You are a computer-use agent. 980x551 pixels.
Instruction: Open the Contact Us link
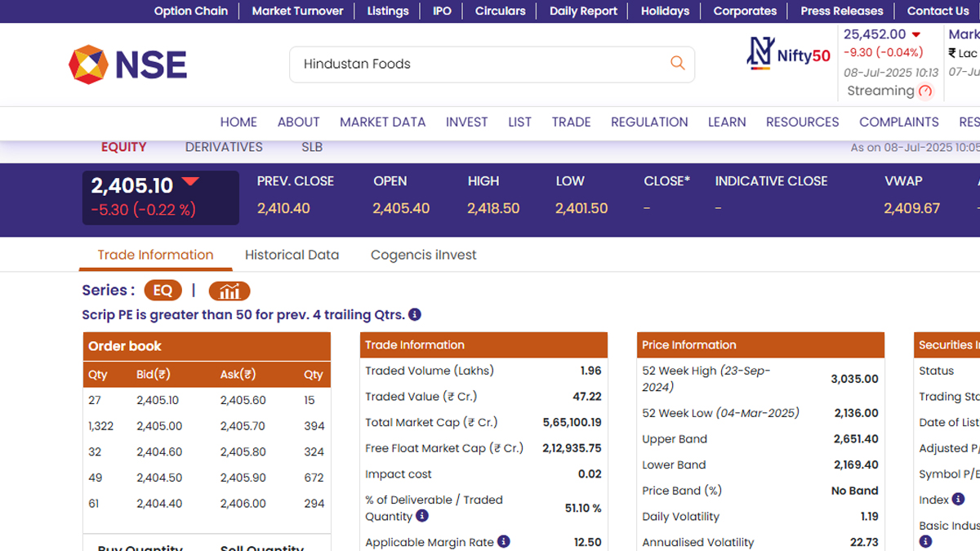point(938,11)
